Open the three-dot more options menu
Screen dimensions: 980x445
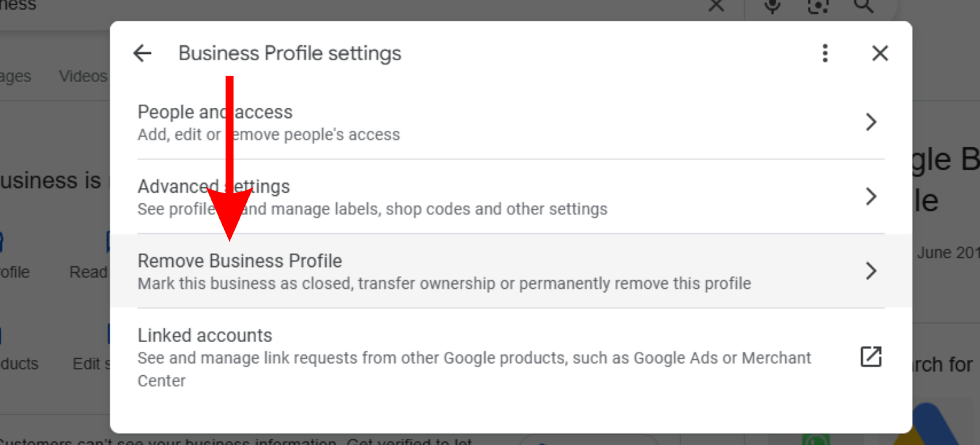tap(825, 53)
